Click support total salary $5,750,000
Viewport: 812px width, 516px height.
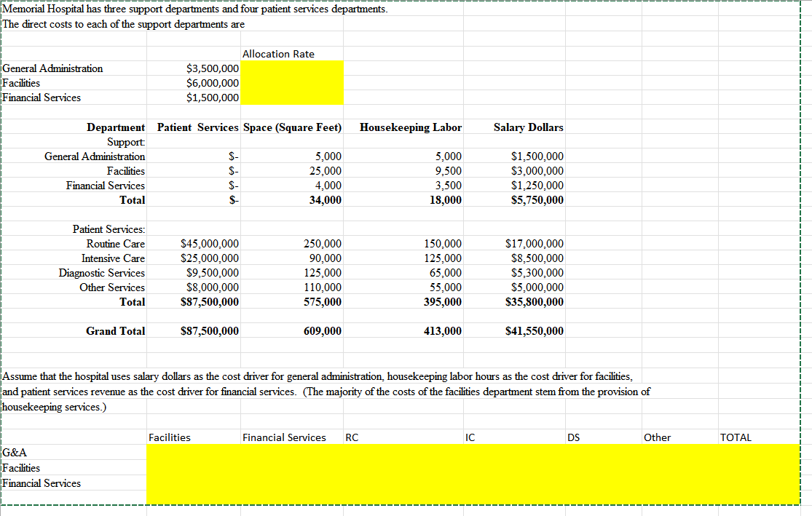pos(537,199)
